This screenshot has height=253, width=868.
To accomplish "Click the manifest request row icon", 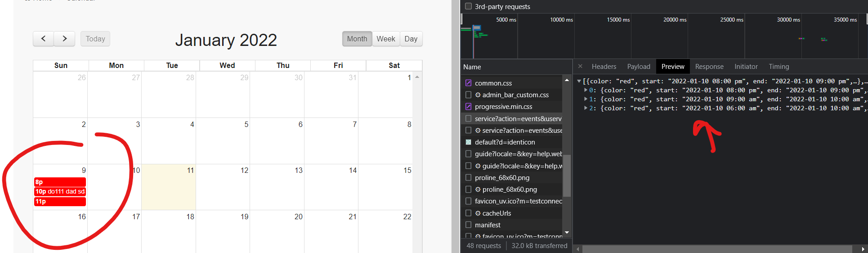I will 468,225.
